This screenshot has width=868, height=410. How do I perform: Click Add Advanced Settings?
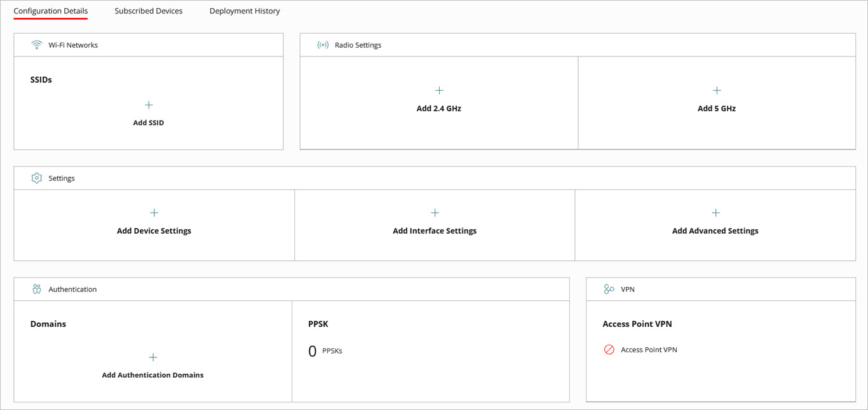click(715, 230)
